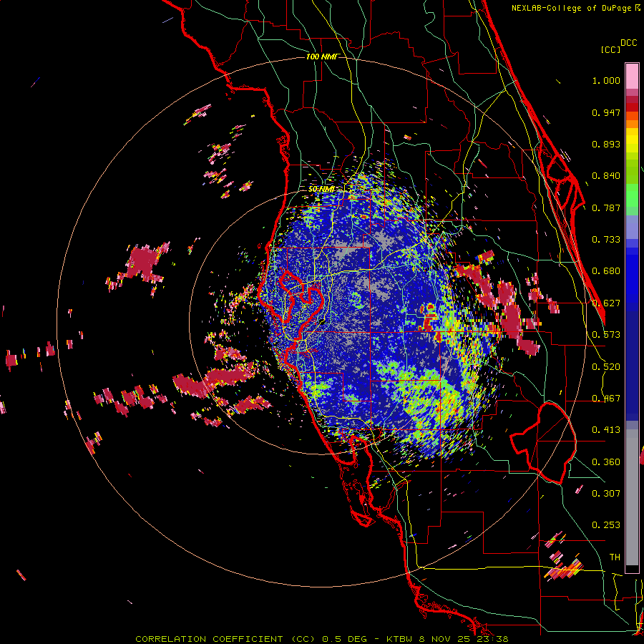The height and width of the screenshot is (644, 644).
Task: Click the DCC product label
Action: tap(628, 43)
